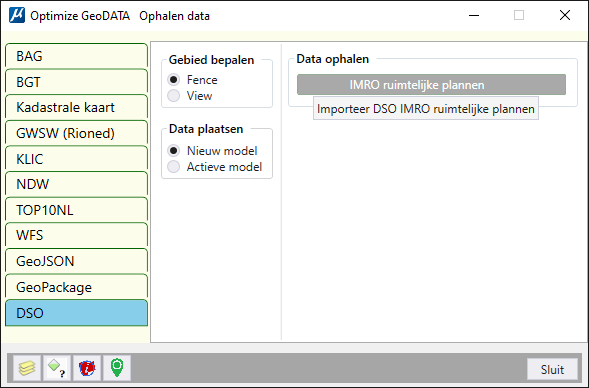This screenshot has height=388, width=589.
Task: Select the Fence radio button
Action: coord(174,80)
